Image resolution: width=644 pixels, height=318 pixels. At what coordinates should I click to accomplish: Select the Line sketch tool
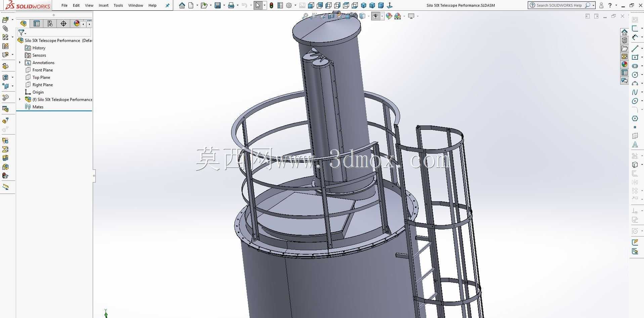[x=635, y=49]
